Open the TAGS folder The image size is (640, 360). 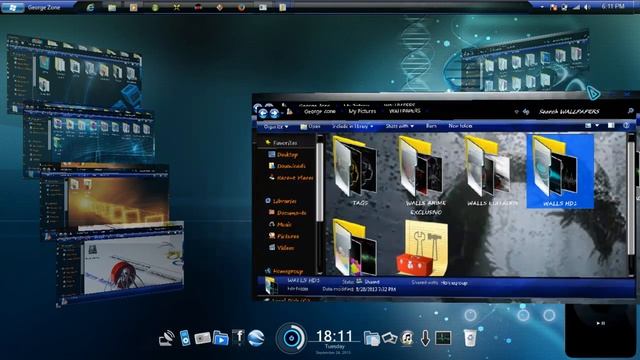354,171
